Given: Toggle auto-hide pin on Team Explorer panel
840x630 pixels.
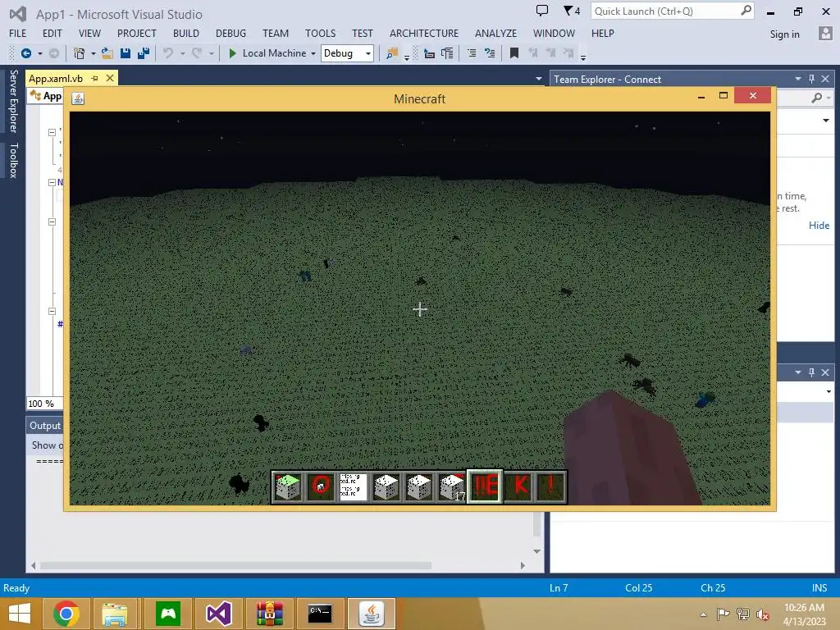Looking at the screenshot, I should point(811,79).
